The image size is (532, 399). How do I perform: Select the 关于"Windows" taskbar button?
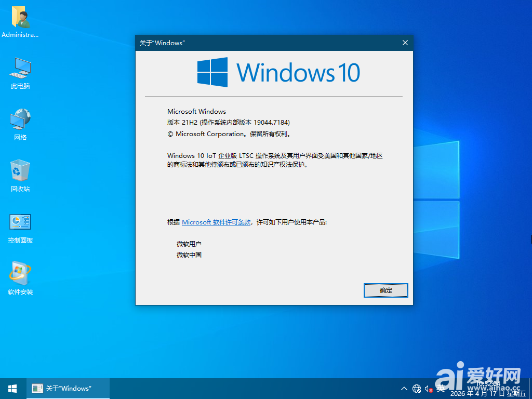click(x=68, y=389)
